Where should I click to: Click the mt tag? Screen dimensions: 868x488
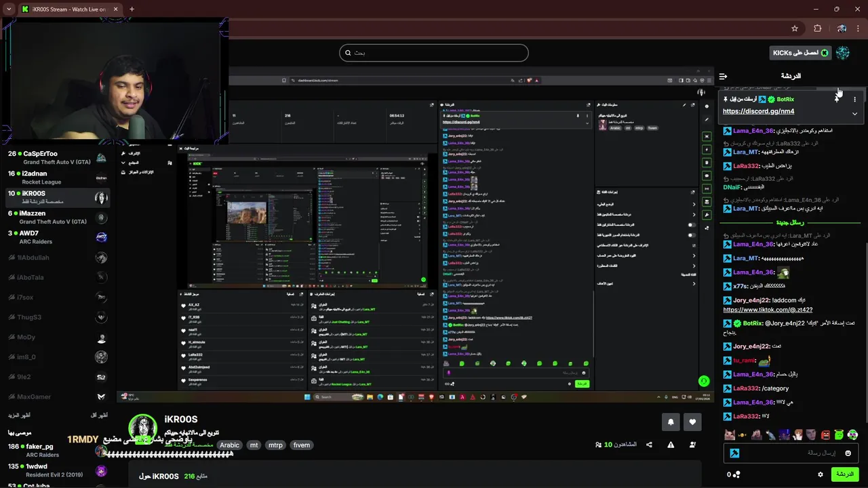point(254,445)
